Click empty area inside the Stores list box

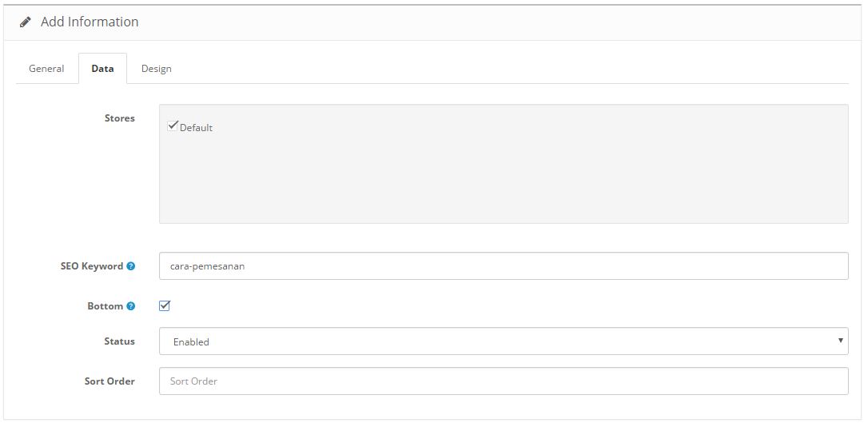pyautogui.click(x=504, y=184)
